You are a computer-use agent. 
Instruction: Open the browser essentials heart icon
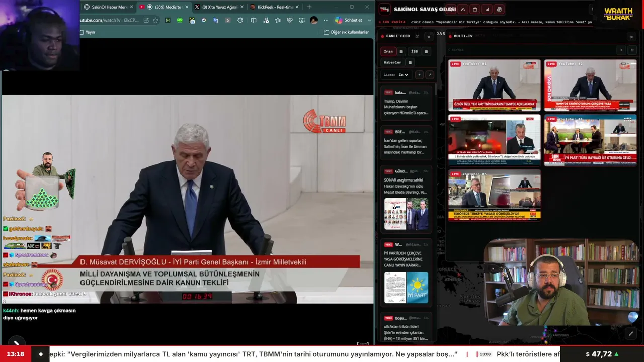(x=290, y=20)
